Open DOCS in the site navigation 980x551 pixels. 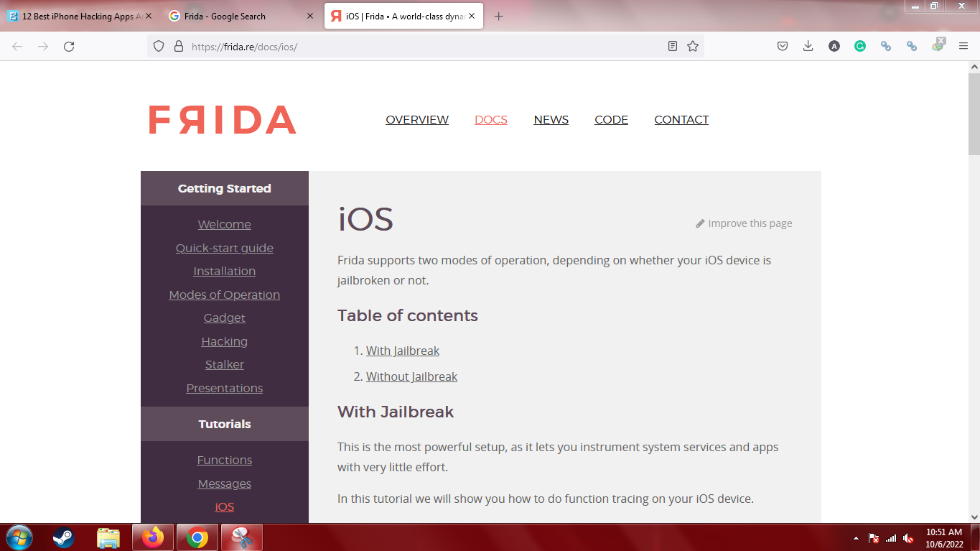pos(491,120)
